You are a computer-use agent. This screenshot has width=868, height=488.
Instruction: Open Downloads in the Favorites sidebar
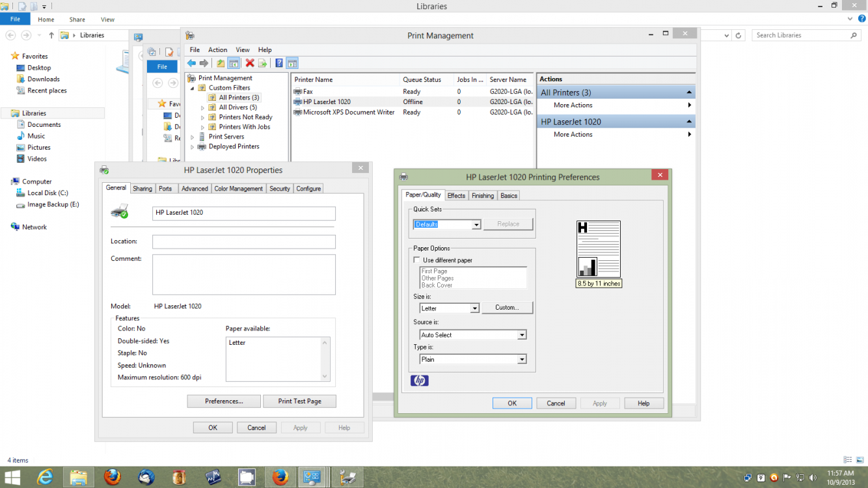coord(44,79)
